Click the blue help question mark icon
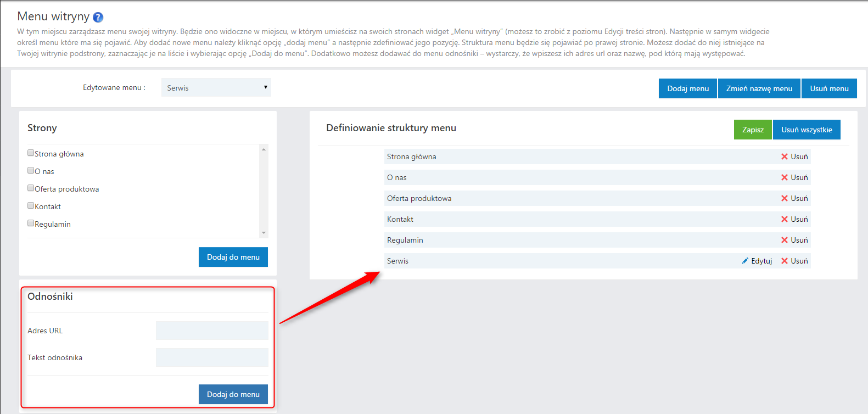 [98, 18]
